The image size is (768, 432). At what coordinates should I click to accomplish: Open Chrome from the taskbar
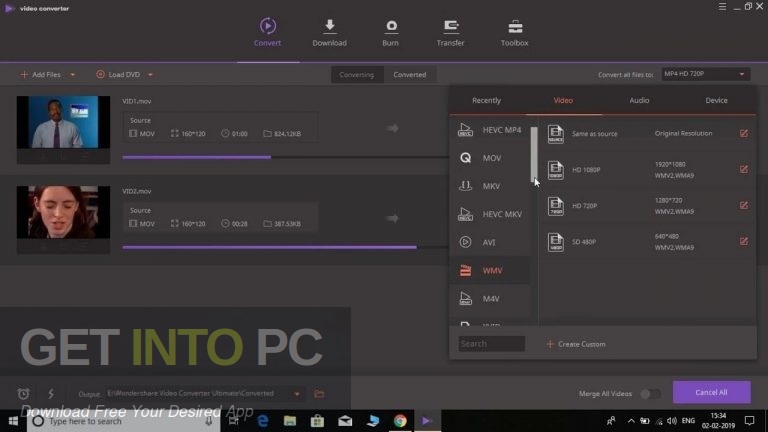pyautogui.click(x=400, y=421)
